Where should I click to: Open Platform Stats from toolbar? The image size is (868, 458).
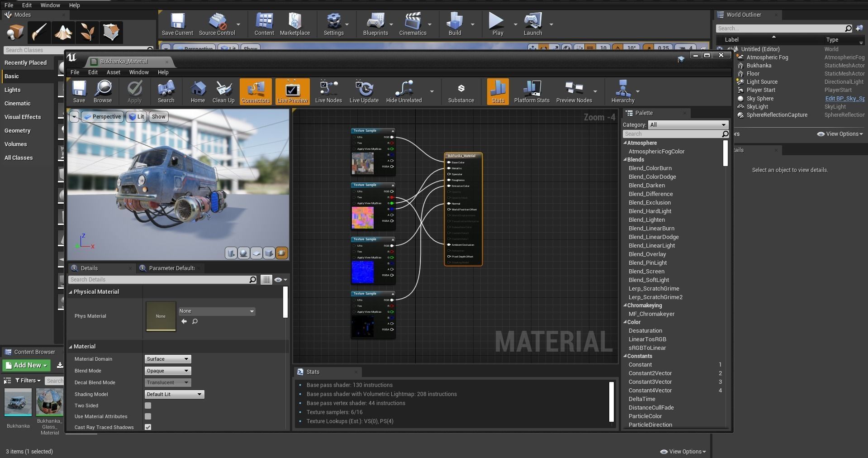click(531, 91)
